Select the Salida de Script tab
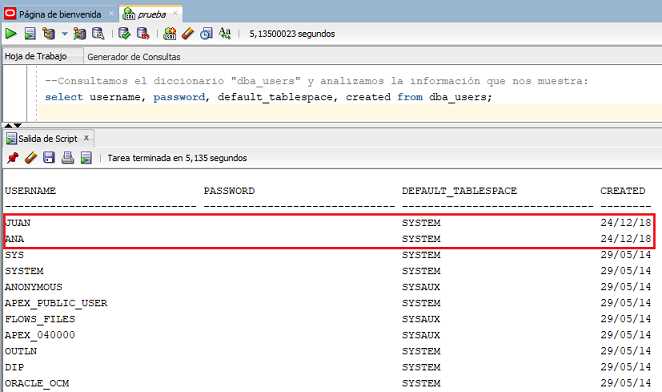The image size is (662, 392). pos(48,139)
